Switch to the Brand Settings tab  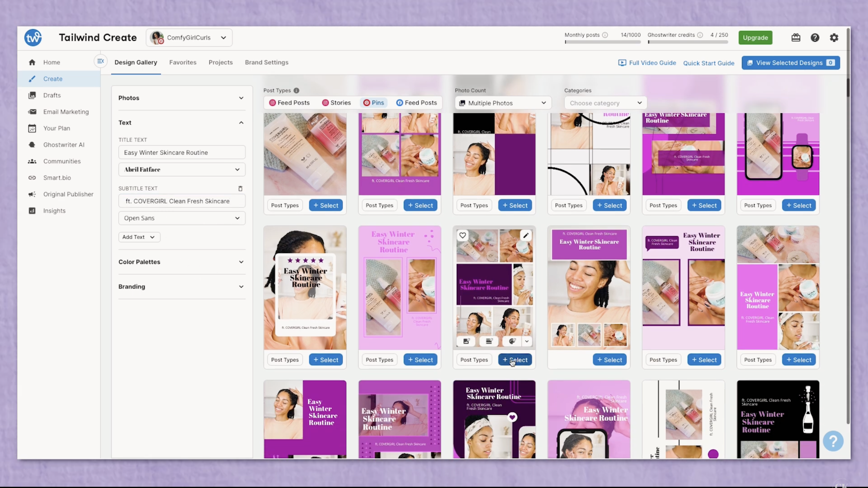[x=266, y=62]
